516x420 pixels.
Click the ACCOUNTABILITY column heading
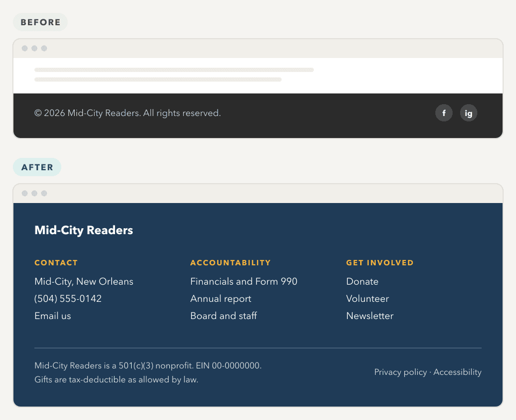[x=231, y=263]
